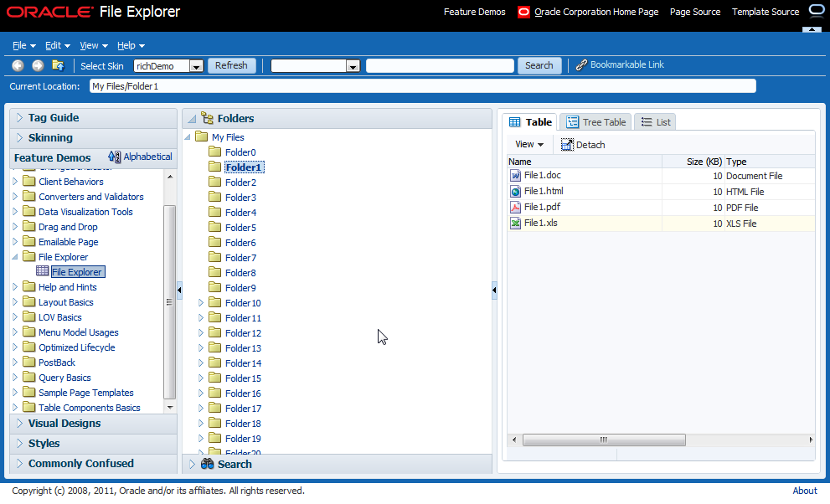Collapse the middle panel splitter arrow
The image size is (830, 504).
tap(494, 290)
